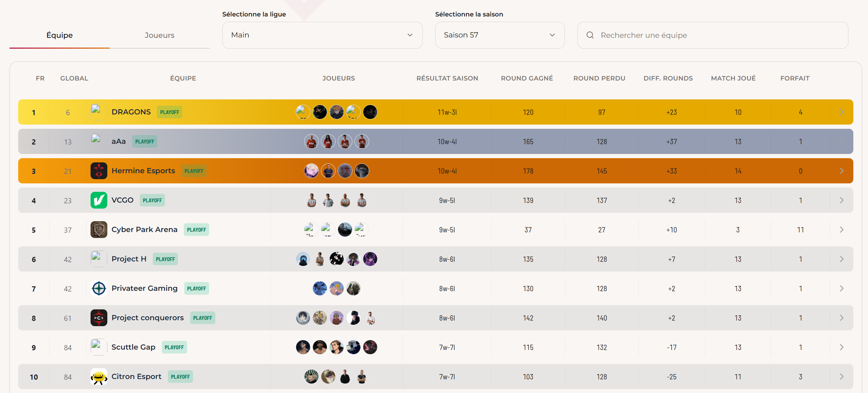Click the first player avatar in Hermine Esports row

[311, 171]
